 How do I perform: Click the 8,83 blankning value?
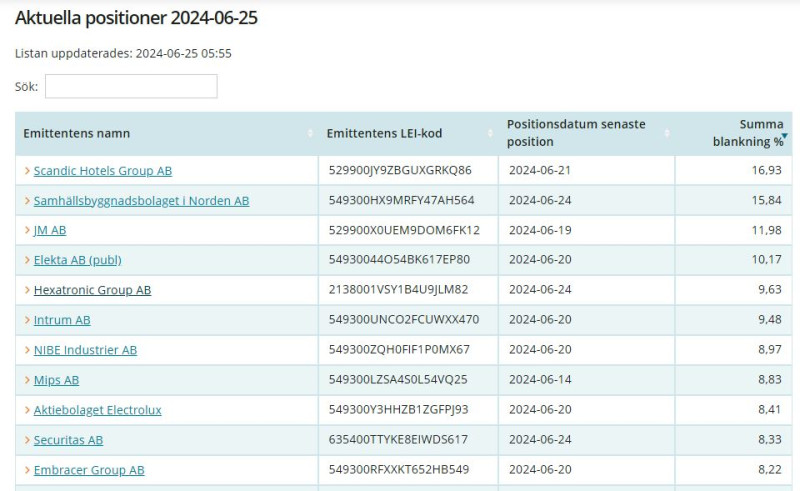[770, 380]
